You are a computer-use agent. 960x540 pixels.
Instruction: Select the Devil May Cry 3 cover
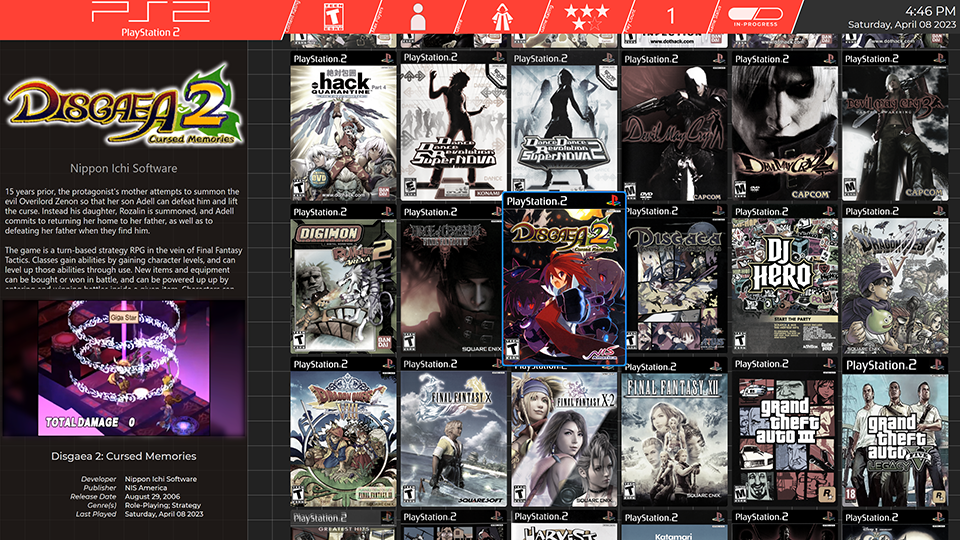tap(895, 127)
